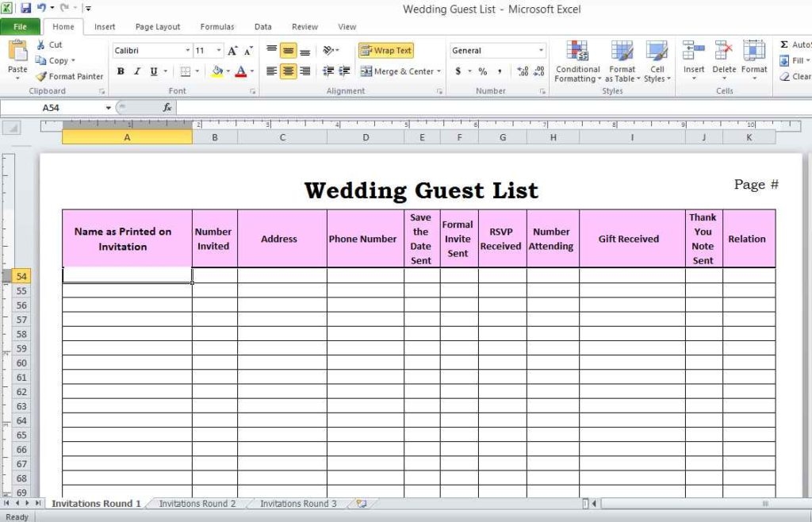Activate the Format Painter
The width and height of the screenshot is (812, 522).
[x=69, y=76]
